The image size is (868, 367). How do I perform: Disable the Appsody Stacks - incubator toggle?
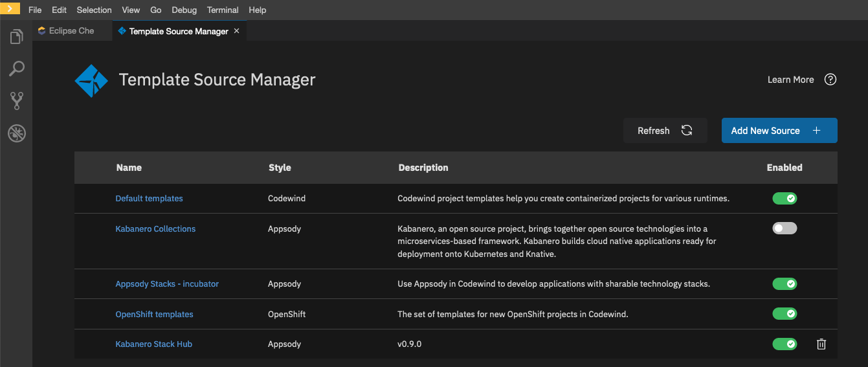(x=785, y=284)
